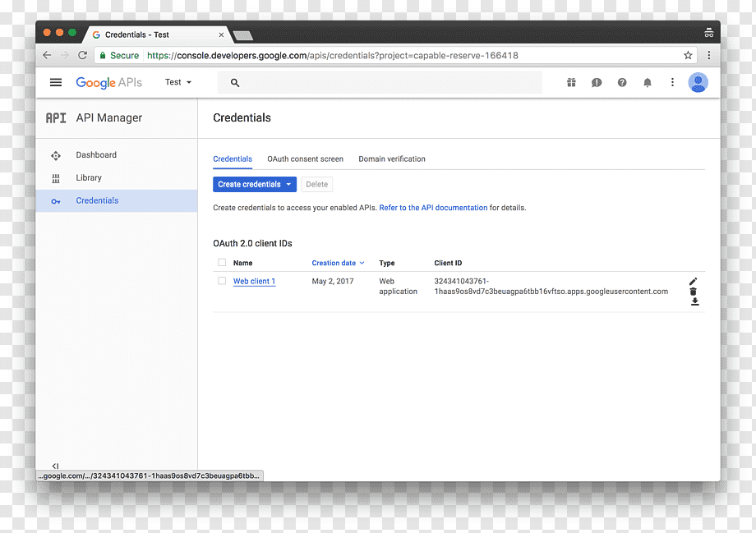
Task: Open the feedback alert icon
Action: click(x=597, y=82)
